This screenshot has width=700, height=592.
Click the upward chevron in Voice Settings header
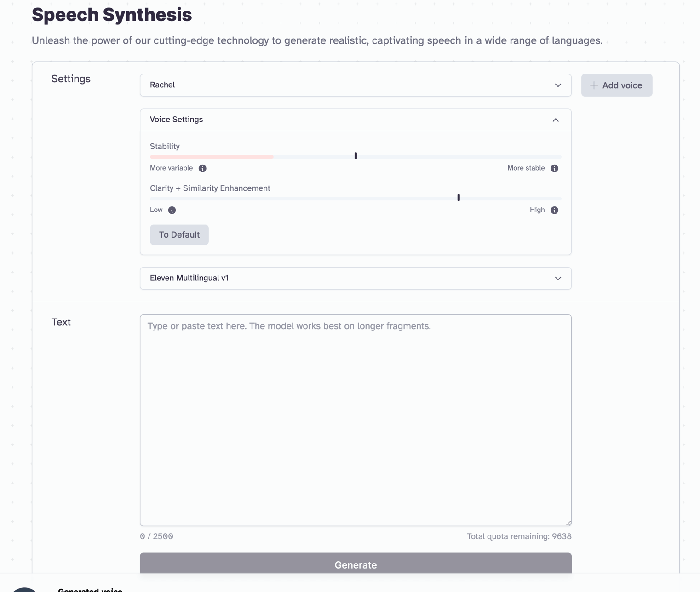click(x=556, y=120)
